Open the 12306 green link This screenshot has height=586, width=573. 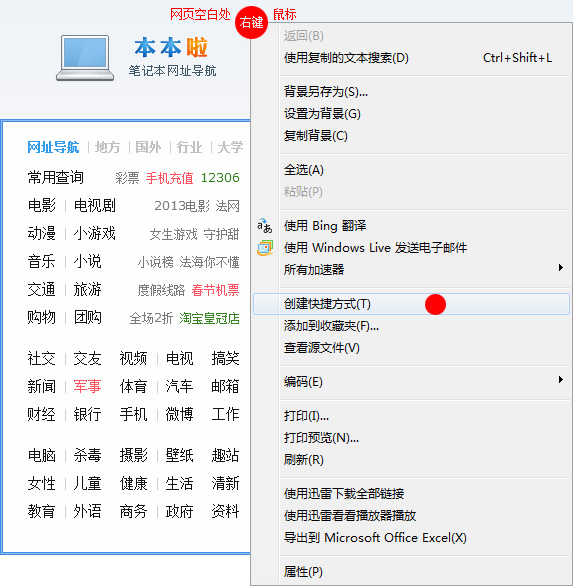click(220, 178)
